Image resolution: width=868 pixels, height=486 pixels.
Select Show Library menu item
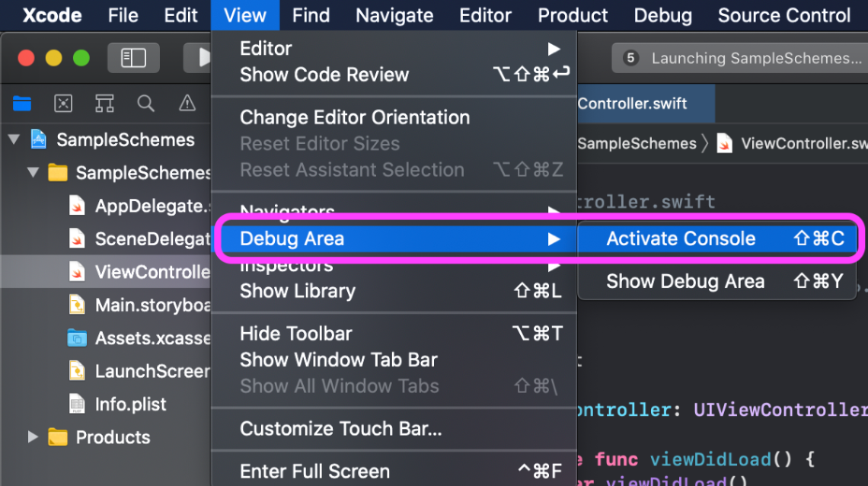[x=394, y=291]
